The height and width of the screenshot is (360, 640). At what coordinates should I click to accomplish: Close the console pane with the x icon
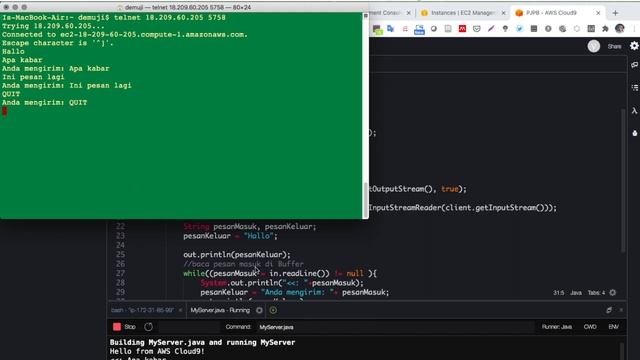(x=621, y=310)
